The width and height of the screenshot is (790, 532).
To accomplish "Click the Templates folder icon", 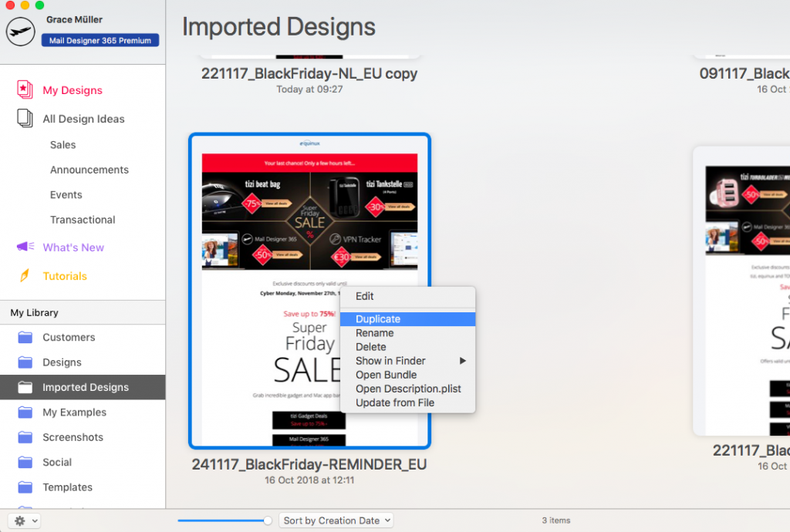I will click(x=25, y=487).
